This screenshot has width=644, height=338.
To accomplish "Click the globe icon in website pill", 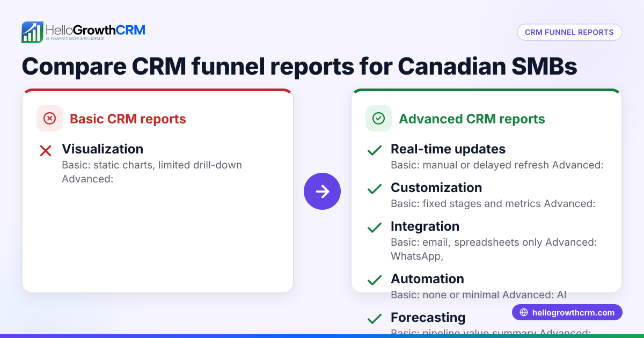I will 524,312.
